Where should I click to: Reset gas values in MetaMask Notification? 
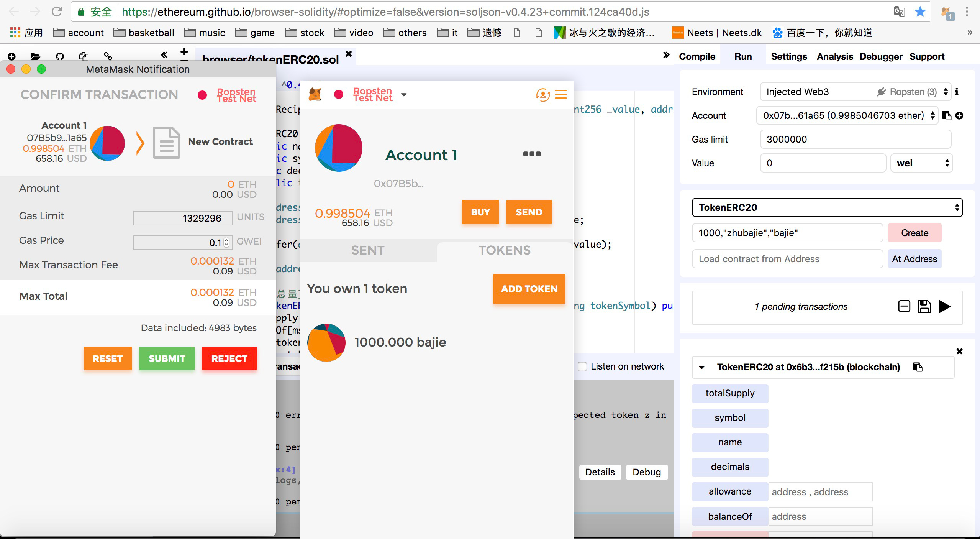pos(107,358)
